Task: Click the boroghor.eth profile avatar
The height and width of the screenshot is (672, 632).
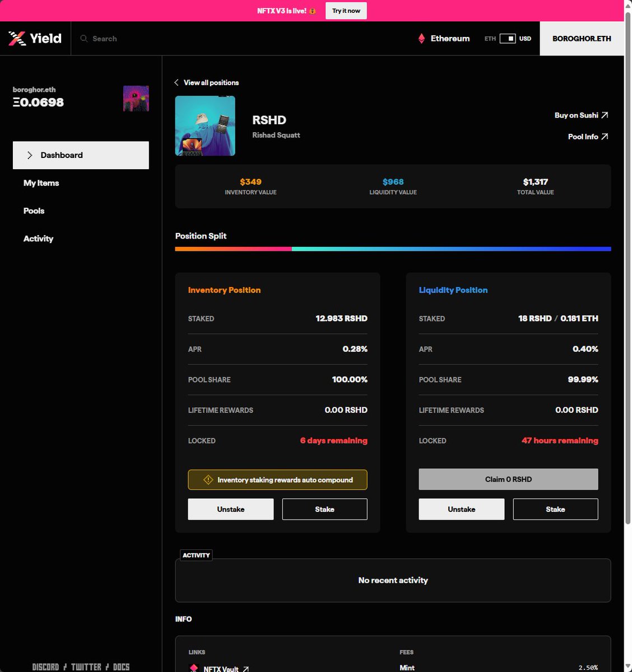Action: tap(136, 99)
